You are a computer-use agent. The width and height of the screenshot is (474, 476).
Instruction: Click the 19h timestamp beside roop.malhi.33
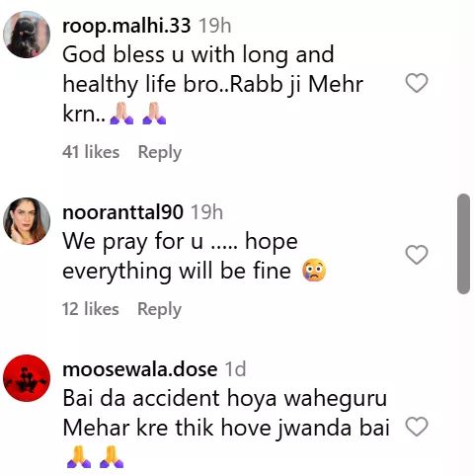(215, 26)
